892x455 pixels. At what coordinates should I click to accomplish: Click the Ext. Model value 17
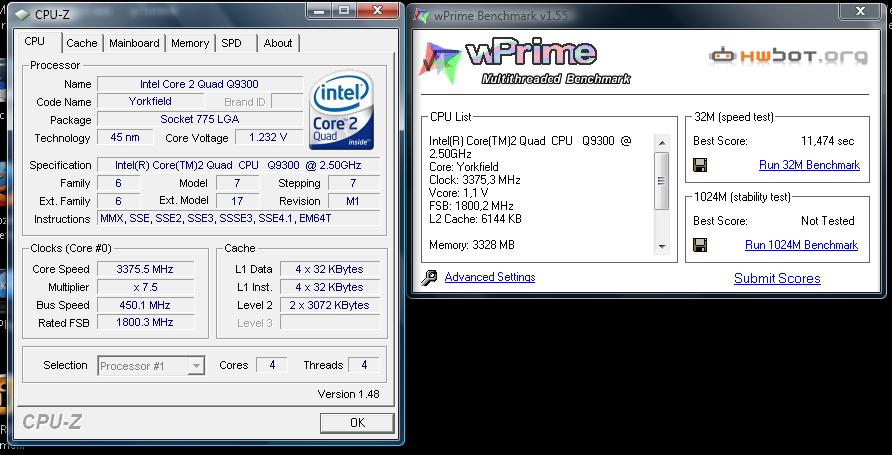(237, 201)
